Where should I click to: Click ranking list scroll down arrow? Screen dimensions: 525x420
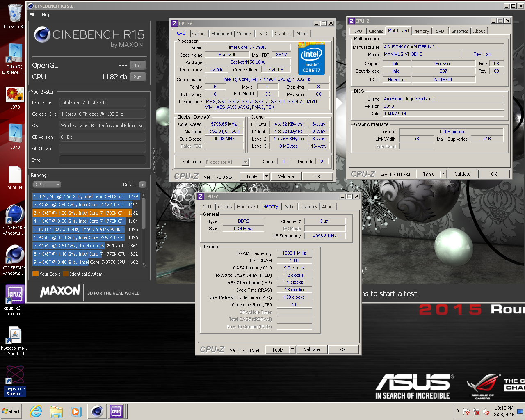144,264
